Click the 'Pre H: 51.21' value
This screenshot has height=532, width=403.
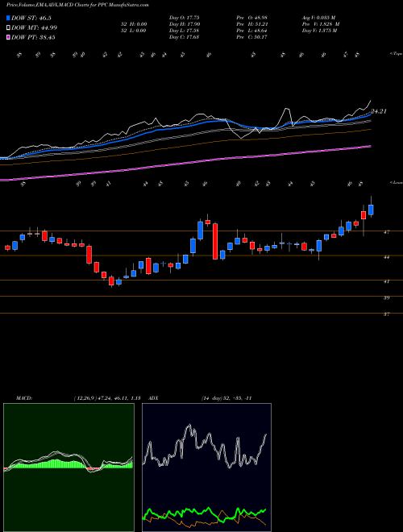point(252,24)
